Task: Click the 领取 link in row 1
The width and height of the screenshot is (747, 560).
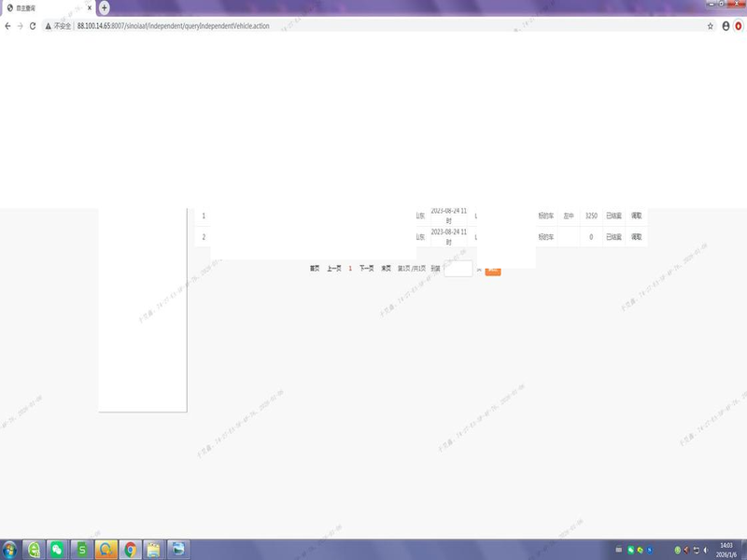Action: (636, 216)
